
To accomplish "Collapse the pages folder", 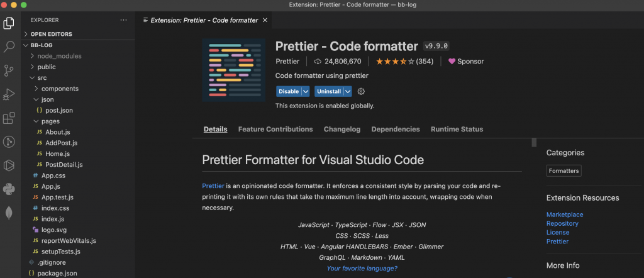I will tap(36, 121).
